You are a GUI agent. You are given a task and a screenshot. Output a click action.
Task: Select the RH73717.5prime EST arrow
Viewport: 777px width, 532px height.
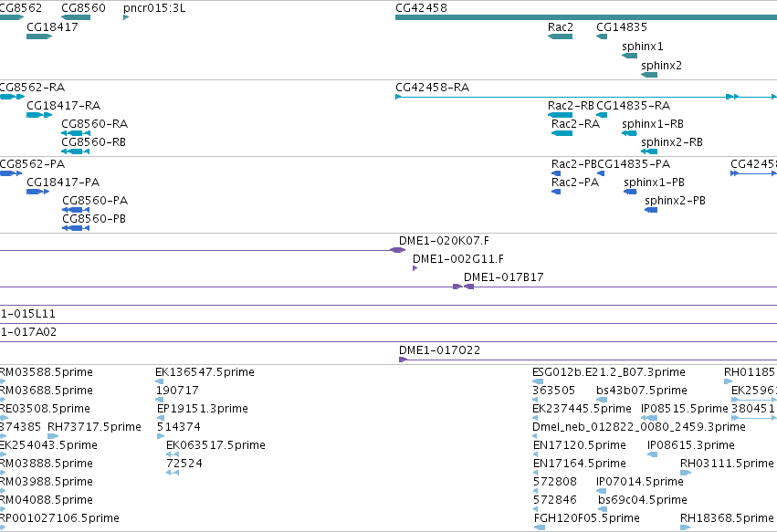[x=53, y=436]
